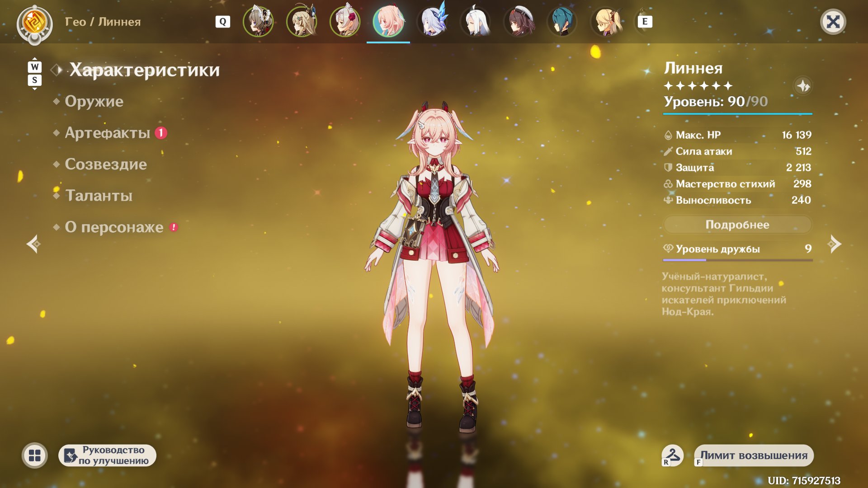Select the teal-haired character portrait
The width and height of the screenshot is (868, 488).
click(562, 21)
